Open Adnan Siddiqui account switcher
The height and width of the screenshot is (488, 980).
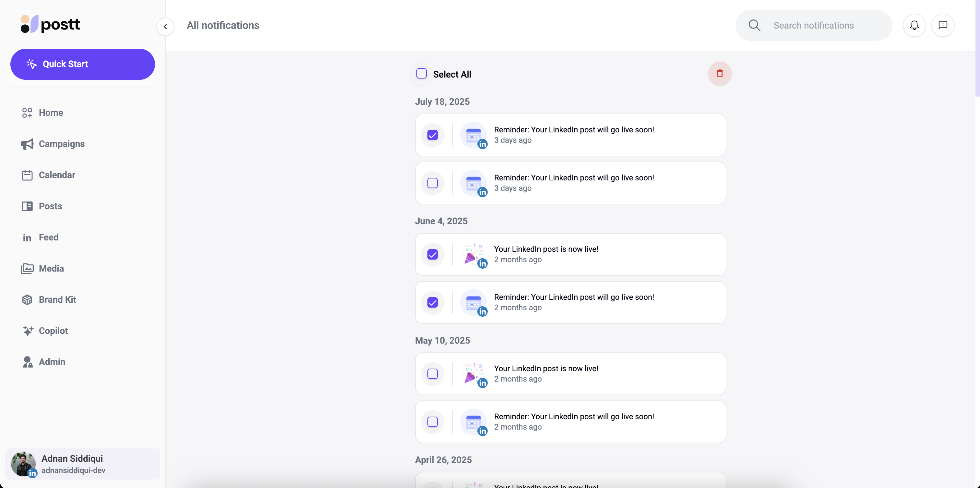[x=83, y=464]
